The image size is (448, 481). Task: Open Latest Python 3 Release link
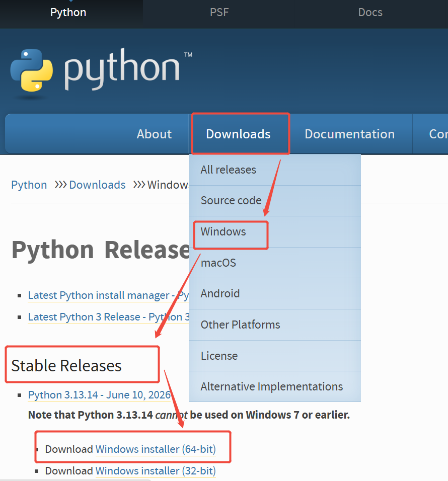point(108,317)
